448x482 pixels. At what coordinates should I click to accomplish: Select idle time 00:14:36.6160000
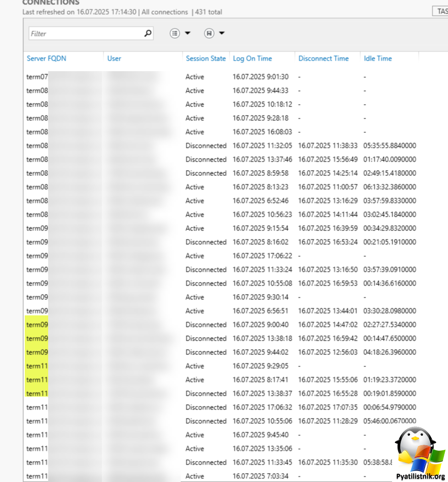[x=390, y=283]
